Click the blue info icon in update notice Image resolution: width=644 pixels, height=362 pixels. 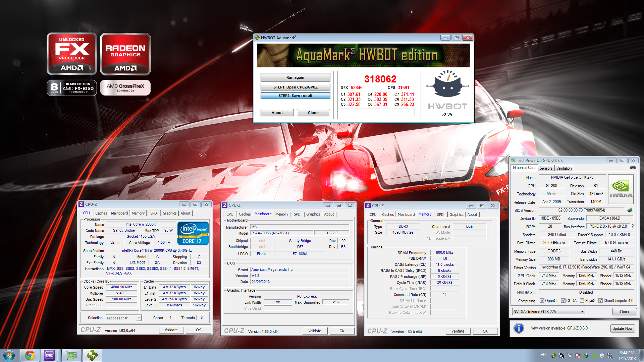coord(519,328)
